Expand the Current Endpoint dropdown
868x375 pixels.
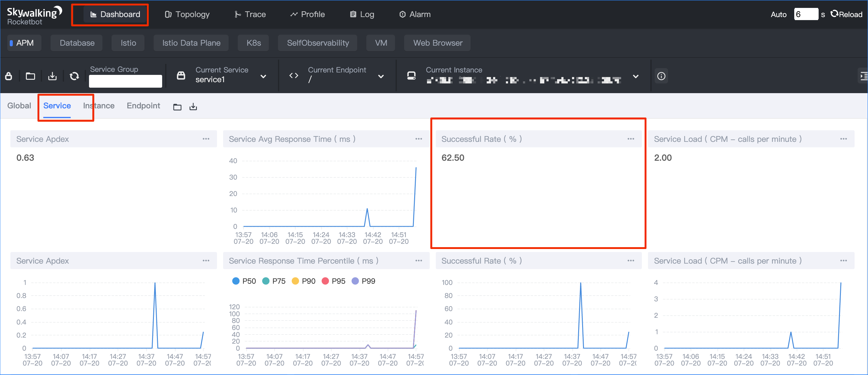pyautogui.click(x=381, y=76)
